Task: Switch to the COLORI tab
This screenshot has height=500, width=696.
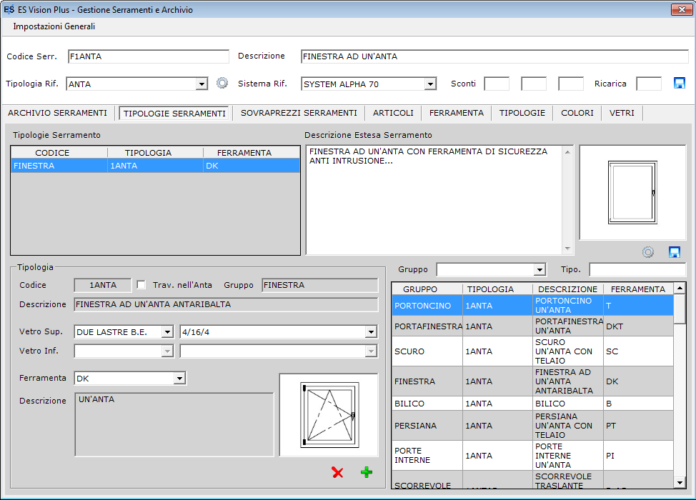Action: [x=577, y=113]
